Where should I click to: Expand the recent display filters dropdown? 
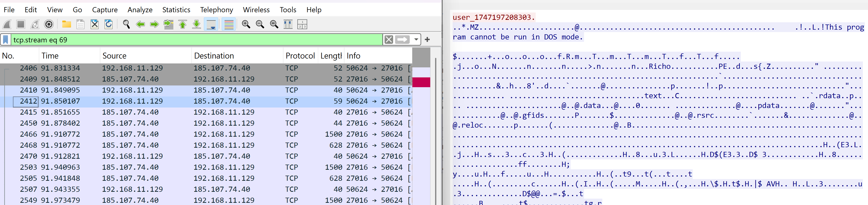[x=416, y=39]
